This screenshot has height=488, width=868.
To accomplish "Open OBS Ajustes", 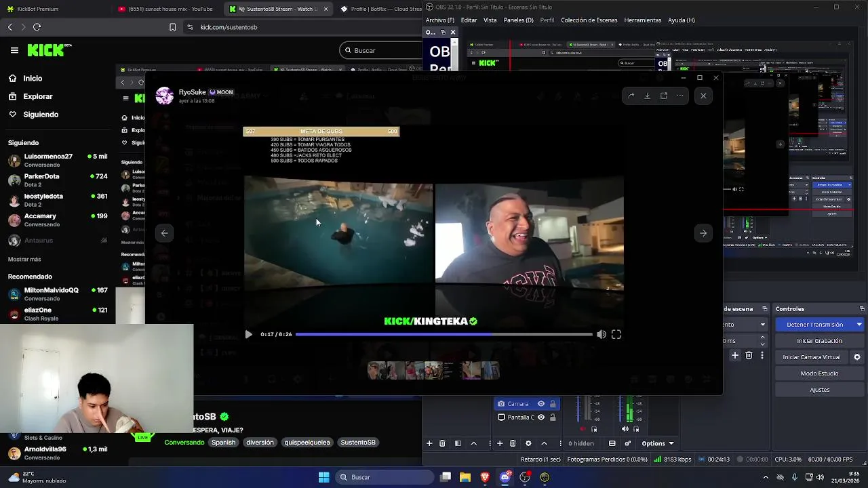I will (x=819, y=390).
